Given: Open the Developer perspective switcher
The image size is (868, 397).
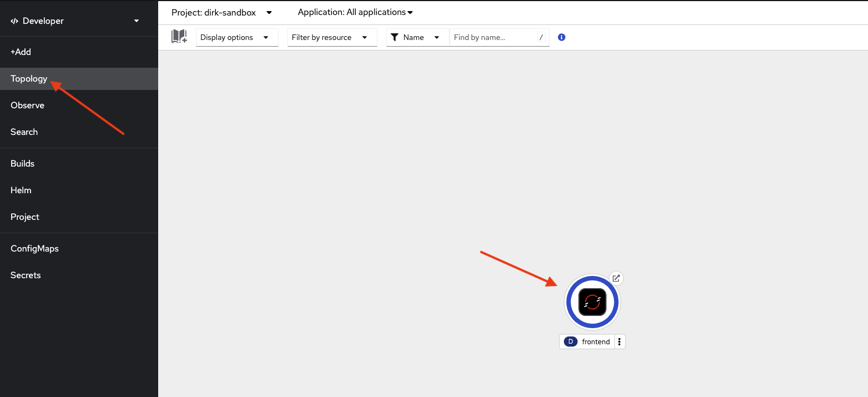Looking at the screenshot, I should [75, 21].
